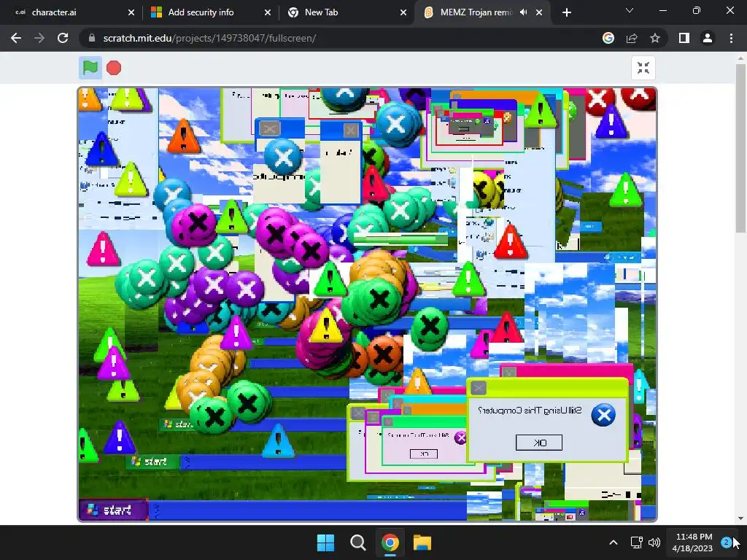
Task: Toggle browser side panel
Action: 684,38
